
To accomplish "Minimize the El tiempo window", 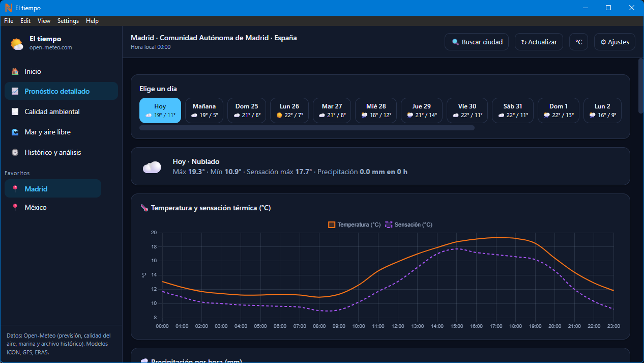I will 586,8.
